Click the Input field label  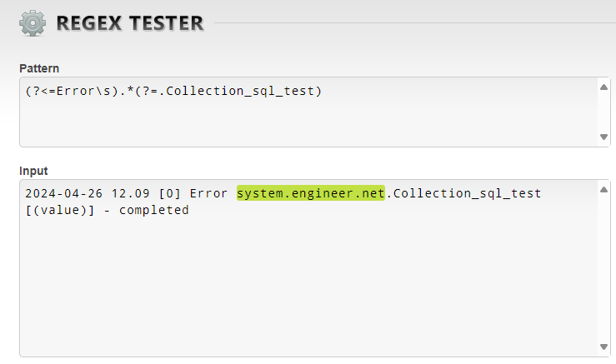point(33,171)
